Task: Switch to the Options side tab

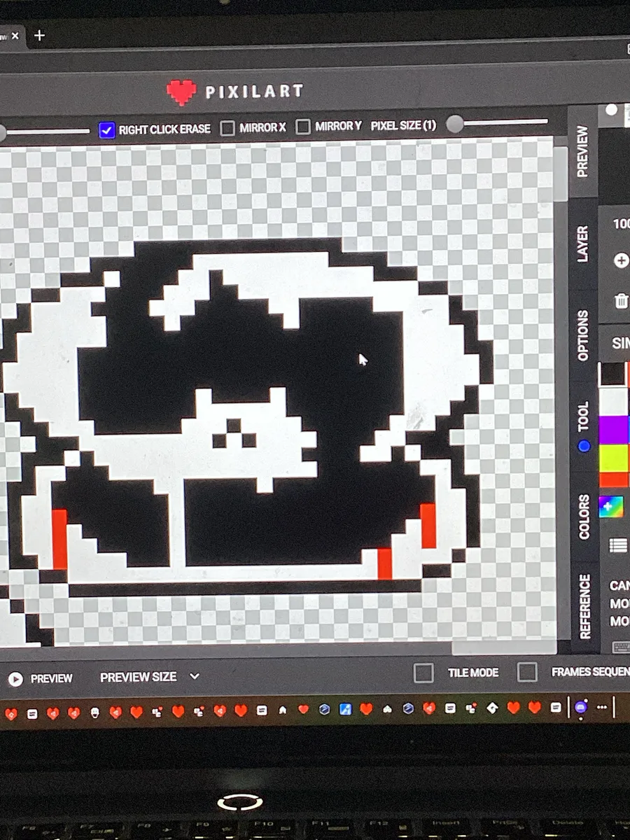Action: point(582,337)
